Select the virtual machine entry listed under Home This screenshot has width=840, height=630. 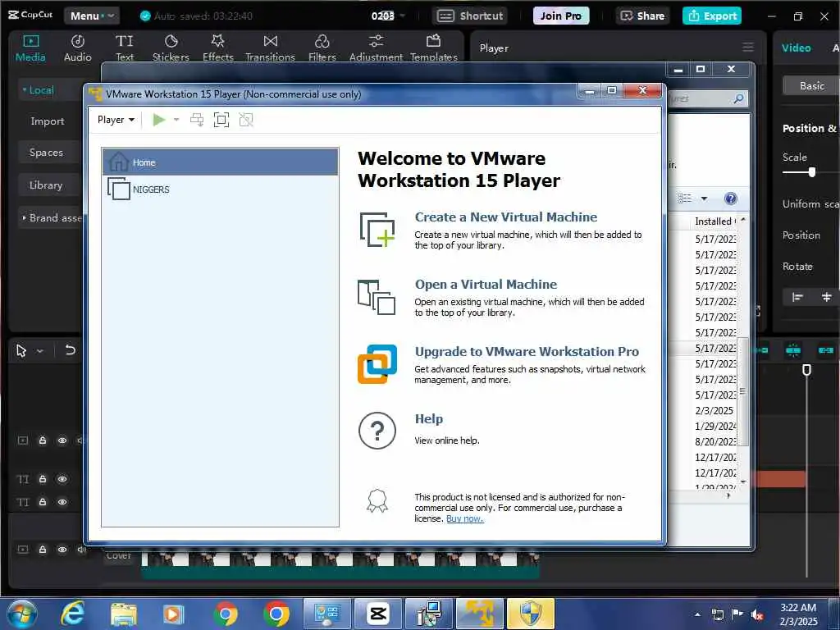(220, 189)
